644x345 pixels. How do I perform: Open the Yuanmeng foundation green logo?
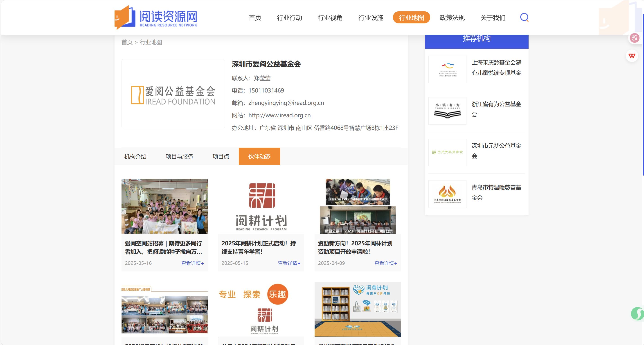pyautogui.click(x=447, y=153)
